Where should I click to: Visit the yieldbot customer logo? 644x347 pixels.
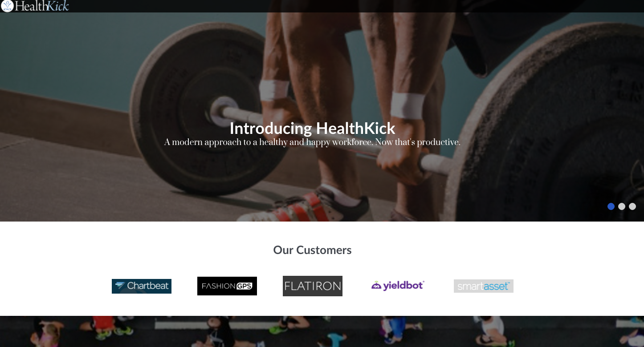[x=398, y=286]
